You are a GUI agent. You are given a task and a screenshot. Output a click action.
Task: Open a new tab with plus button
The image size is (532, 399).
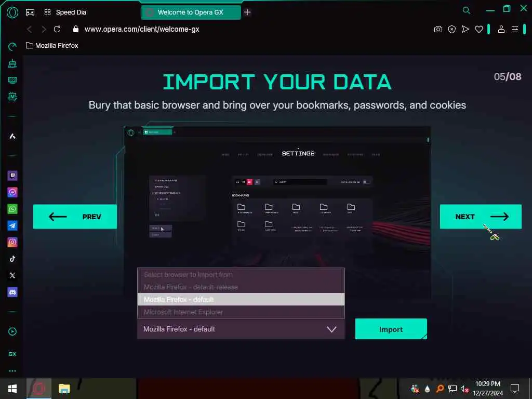tap(247, 12)
